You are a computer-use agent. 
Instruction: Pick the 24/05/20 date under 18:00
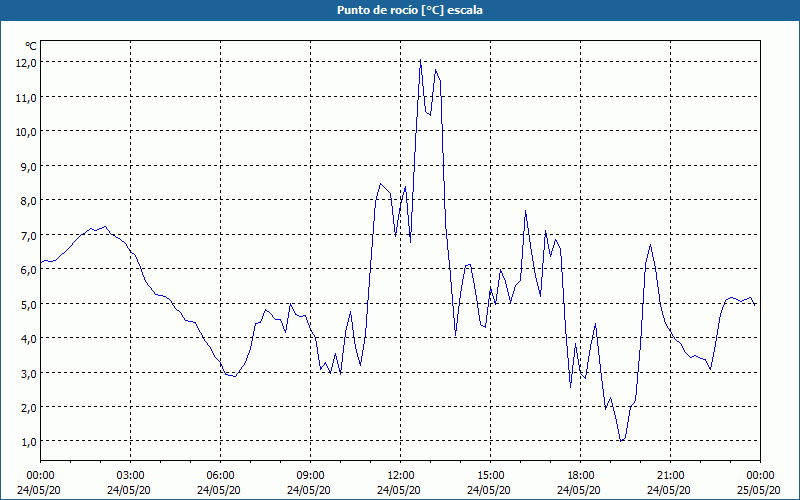(579, 490)
